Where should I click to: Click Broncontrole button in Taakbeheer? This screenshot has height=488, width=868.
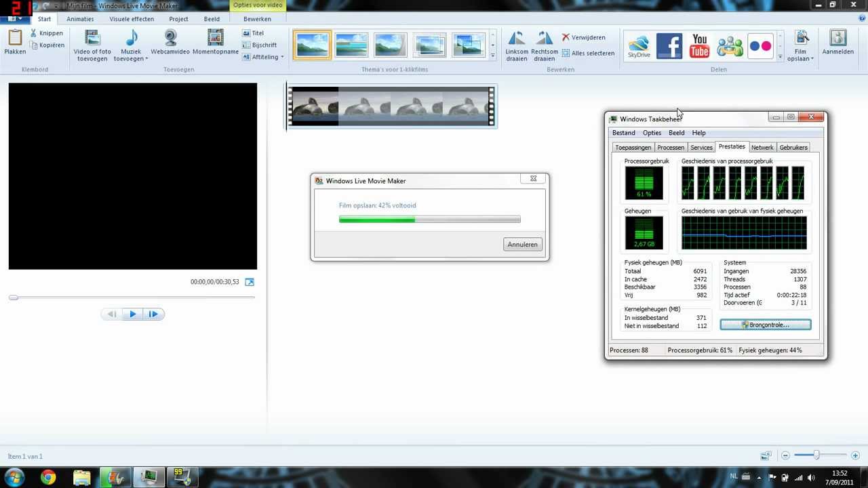(765, 325)
